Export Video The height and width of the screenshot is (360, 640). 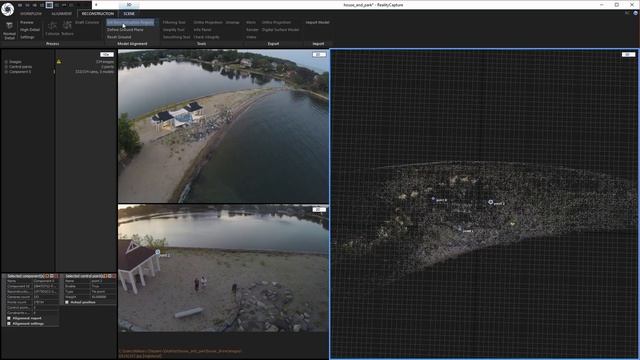point(251,37)
